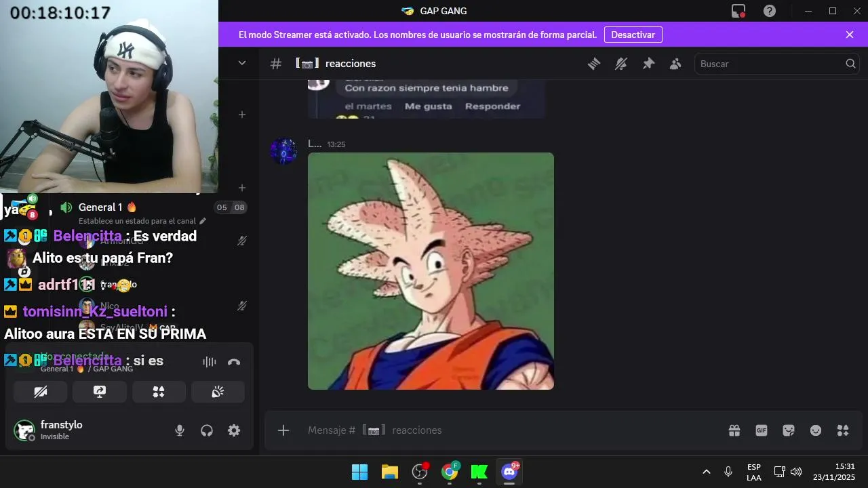Open OBS Studio from taskbar
868x488 pixels.
(420, 472)
